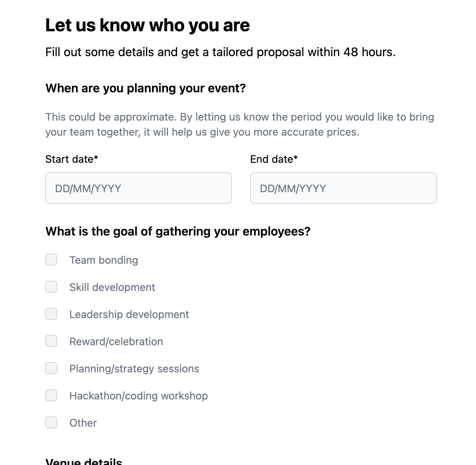Click the Start date label

(x=72, y=159)
